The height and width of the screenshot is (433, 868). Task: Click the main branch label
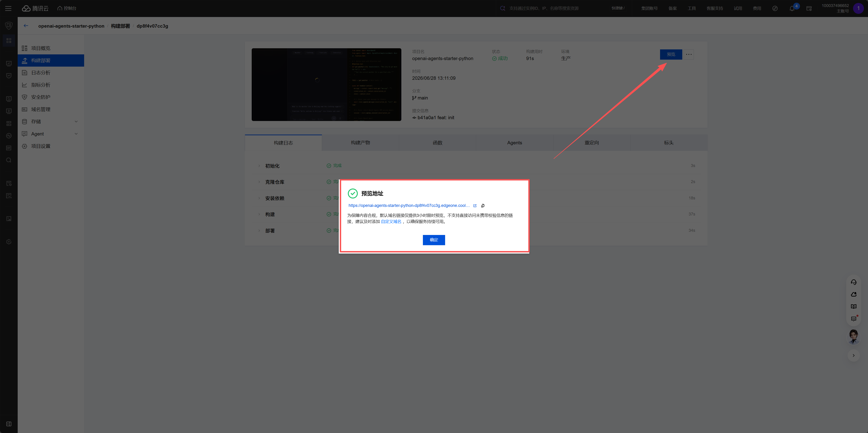[x=422, y=98]
